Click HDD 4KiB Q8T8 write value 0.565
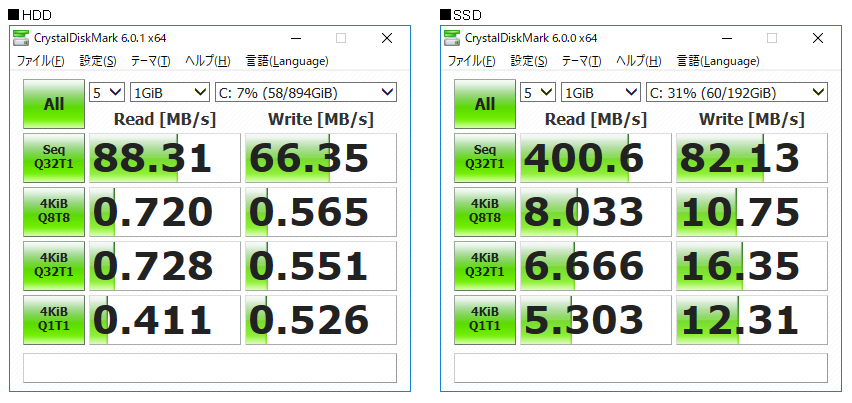 pyautogui.click(x=321, y=212)
